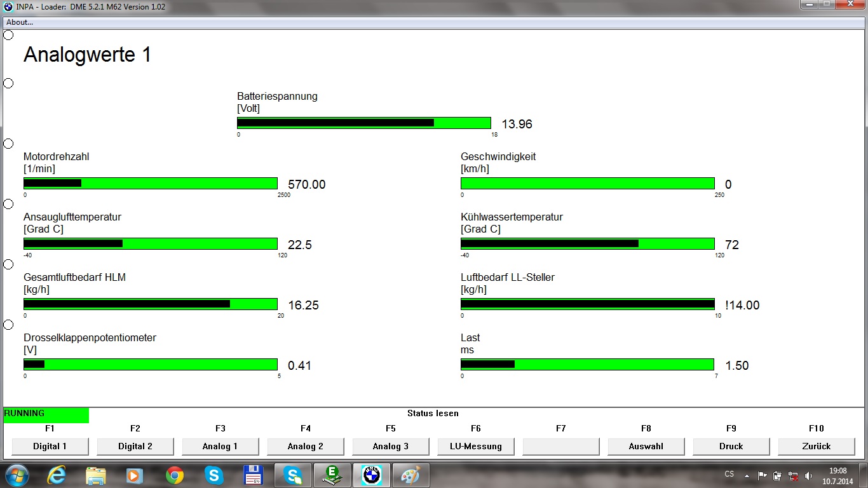Click the Luftbedarf LL-Steller bar

(x=588, y=304)
